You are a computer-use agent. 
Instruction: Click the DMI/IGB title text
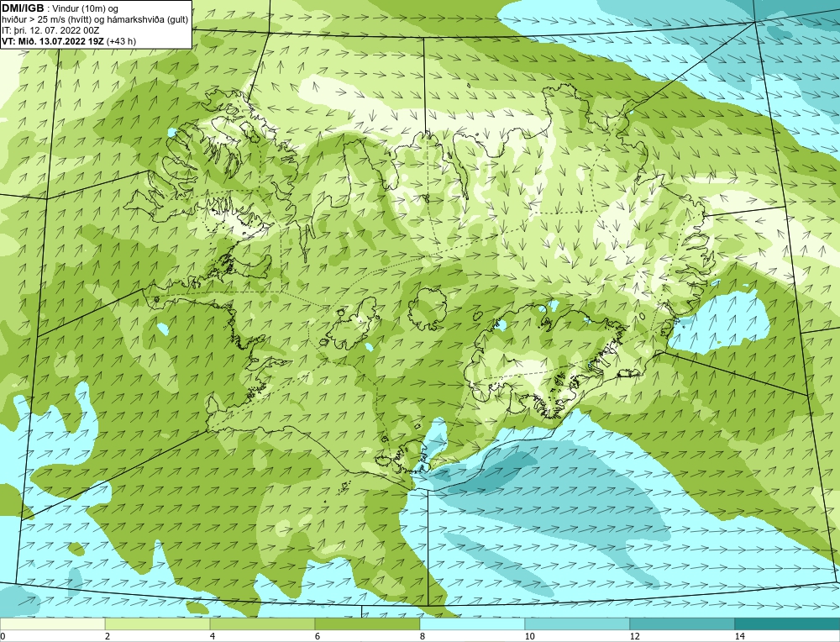(23, 8)
